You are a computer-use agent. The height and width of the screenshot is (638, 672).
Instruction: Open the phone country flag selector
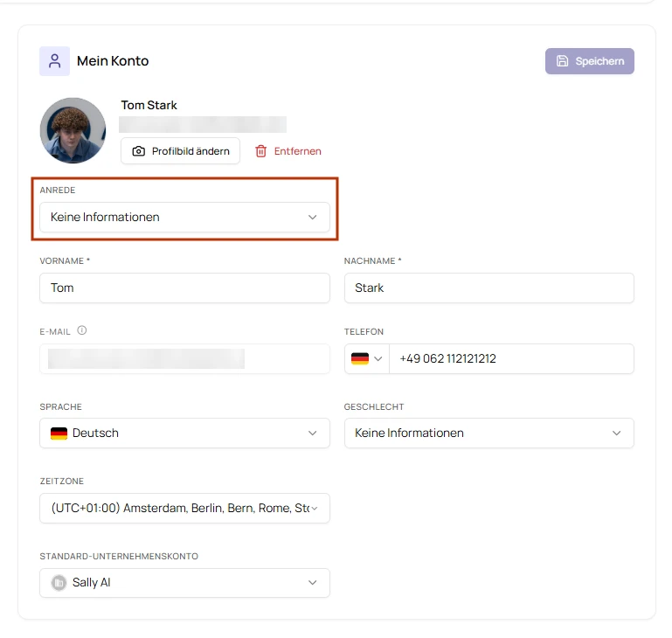click(x=367, y=358)
